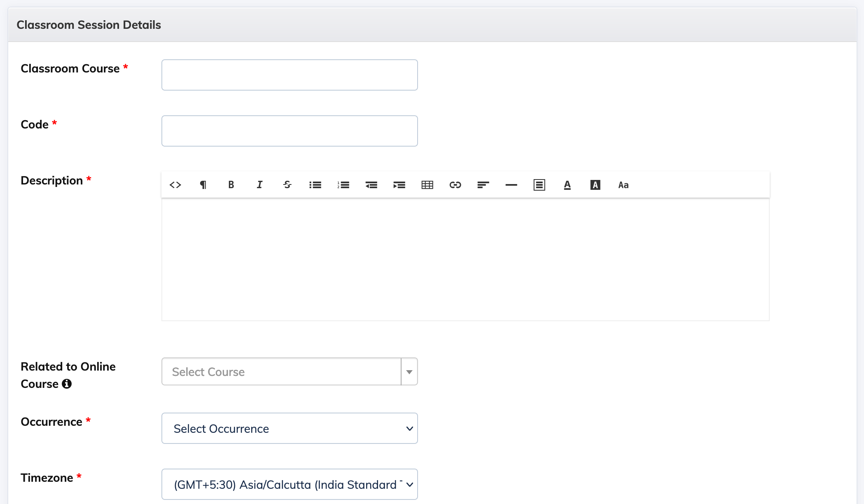
Task: Open the font size Aa tool
Action: pyautogui.click(x=623, y=185)
